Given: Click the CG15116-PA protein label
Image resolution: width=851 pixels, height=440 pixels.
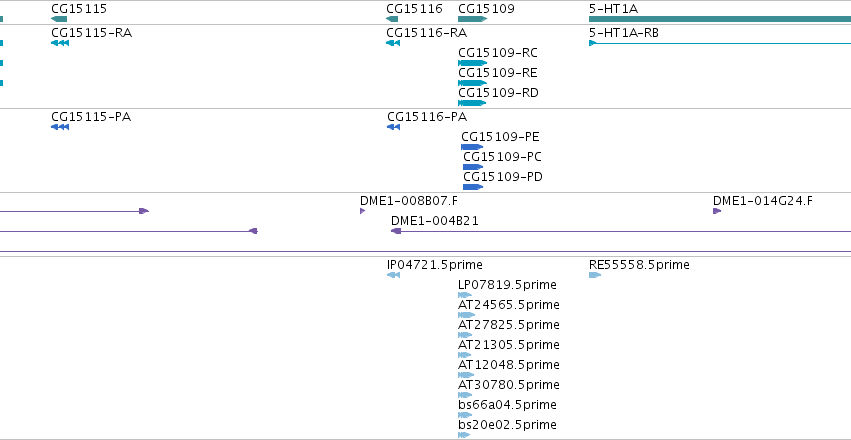Looking at the screenshot, I should (427, 117).
